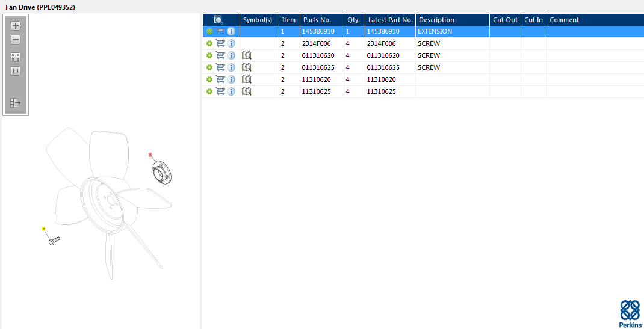
Task: Select parts number 011310620 cell
Action: pyautogui.click(x=322, y=55)
